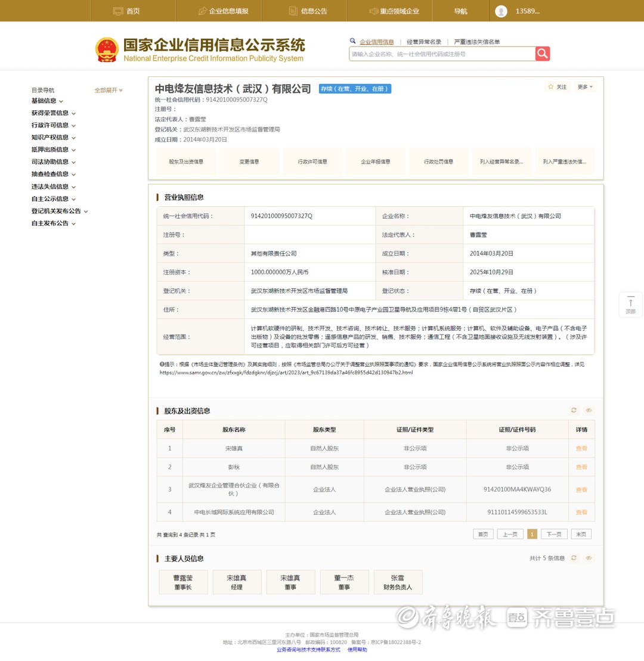Click the star icon next to 关注
Image resolution: width=644 pixels, height=661 pixels.
click(x=550, y=87)
